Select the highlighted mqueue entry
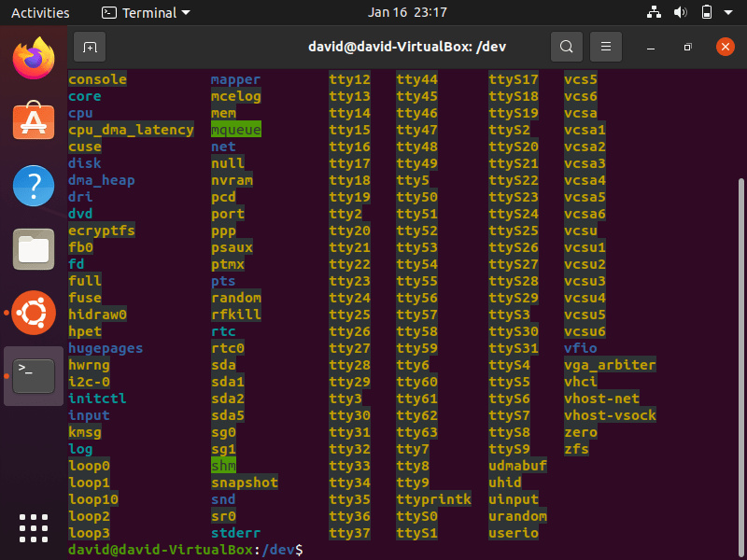Screen dimensions: 747x560 coord(235,130)
